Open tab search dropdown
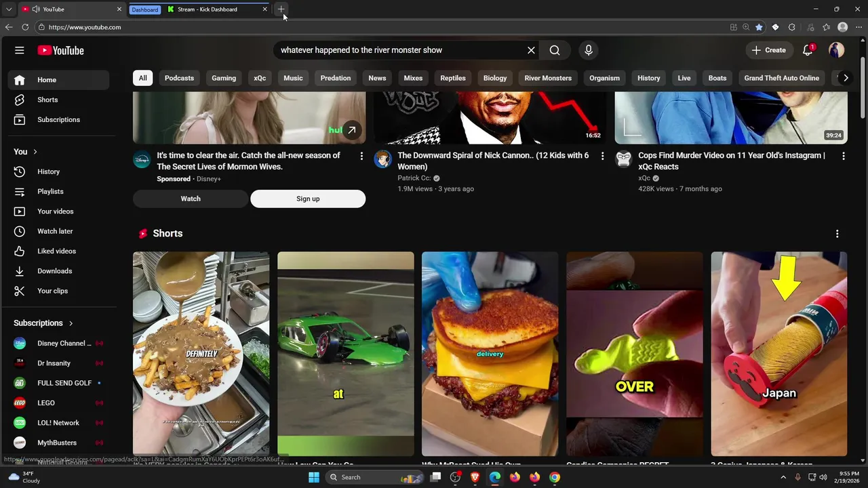 click(9, 9)
